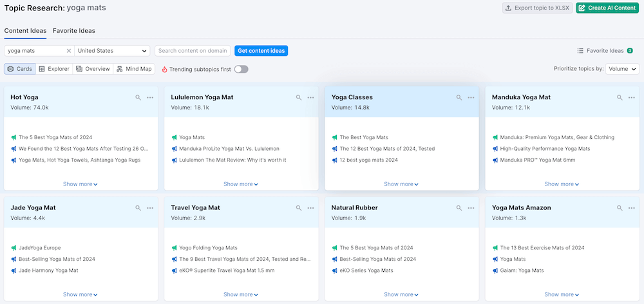Click Search content on domain field
The image size is (644, 304).
193,51
